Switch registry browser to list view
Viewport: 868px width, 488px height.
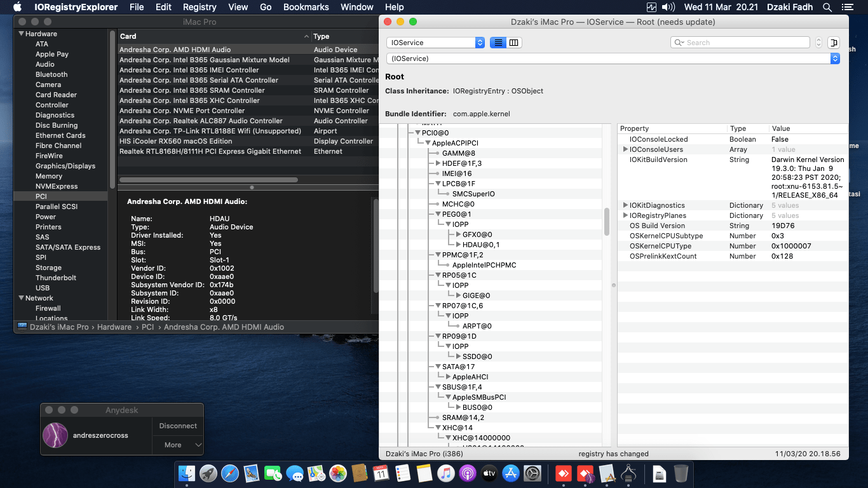pyautogui.click(x=498, y=43)
